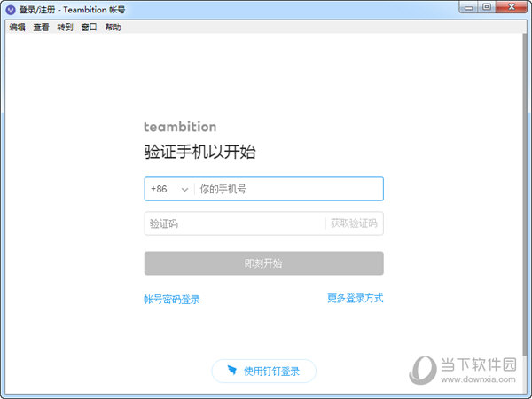The image size is (532, 399).
Task: Click 获取验证码 to request code
Action: coord(354,223)
